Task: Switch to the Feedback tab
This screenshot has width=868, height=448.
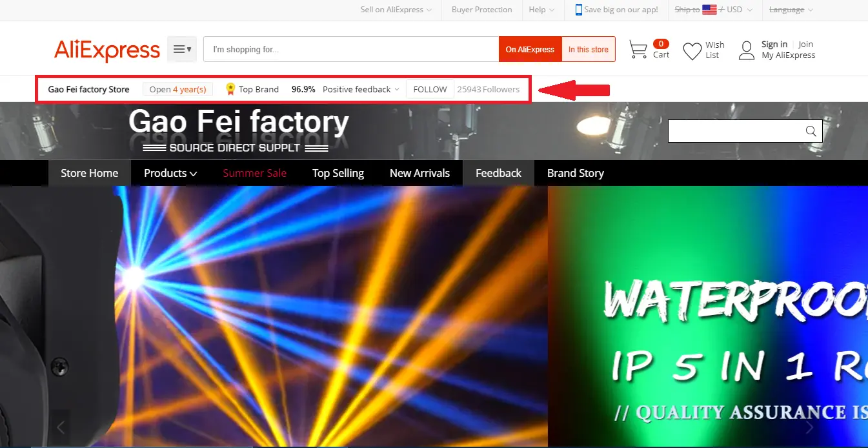Action: (498, 173)
